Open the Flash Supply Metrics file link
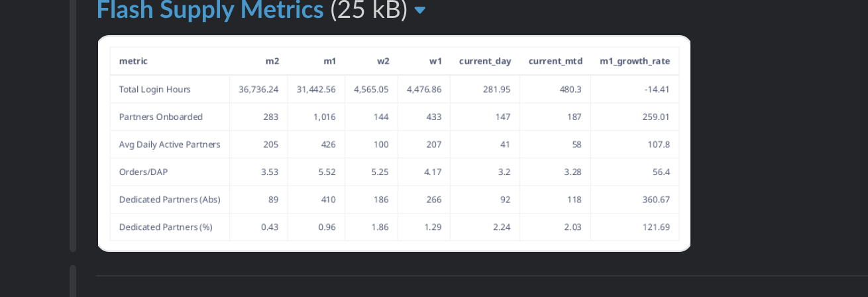The height and width of the screenshot is (297, 868). tap(209, 9)
